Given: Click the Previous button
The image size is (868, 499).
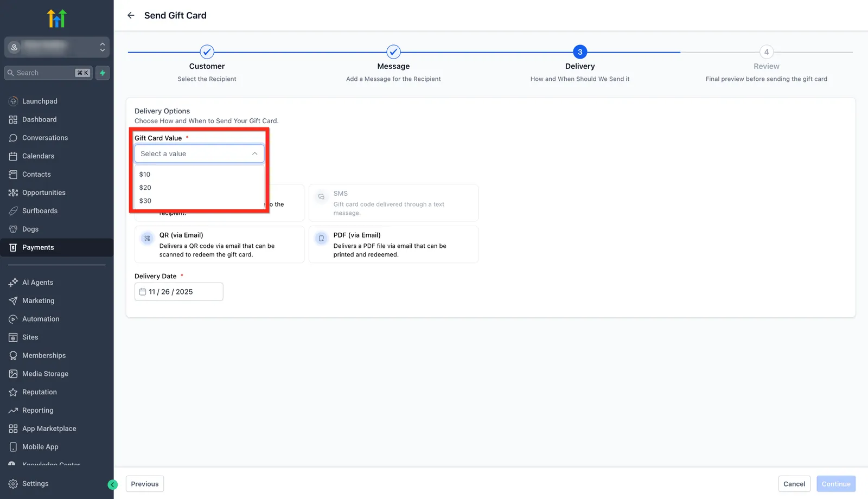Looking at the screenshot, I should coord(145,484).
